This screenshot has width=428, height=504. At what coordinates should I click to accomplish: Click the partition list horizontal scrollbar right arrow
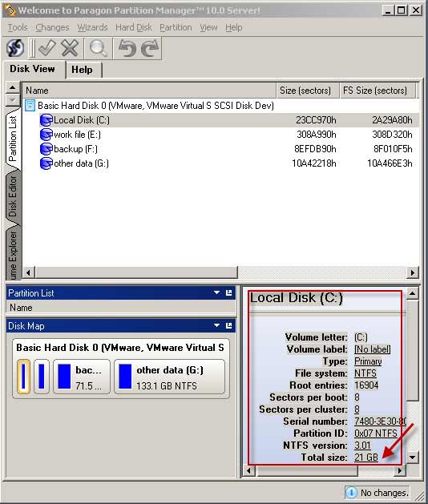click(413, 273)
